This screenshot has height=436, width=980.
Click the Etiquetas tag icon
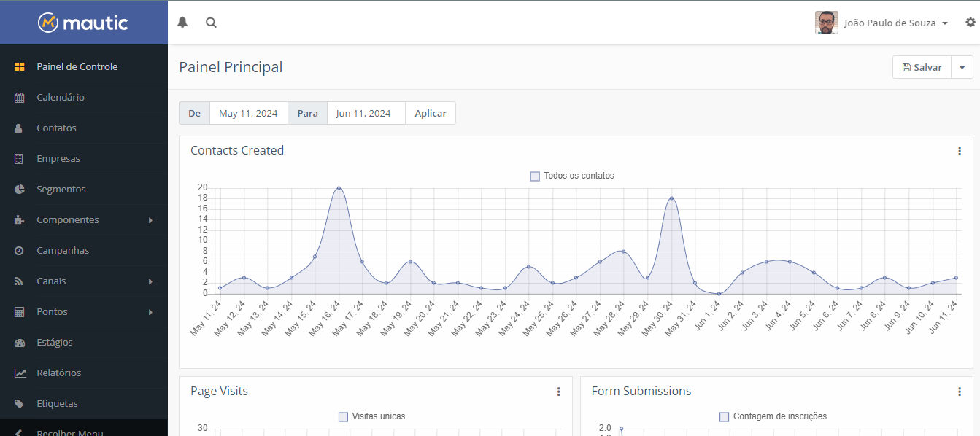[20, 404]
